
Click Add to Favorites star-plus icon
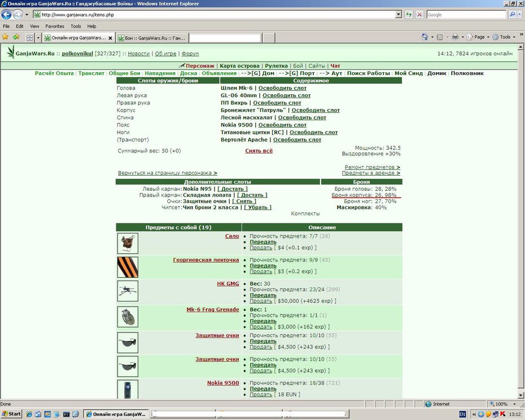coord(16,37)
